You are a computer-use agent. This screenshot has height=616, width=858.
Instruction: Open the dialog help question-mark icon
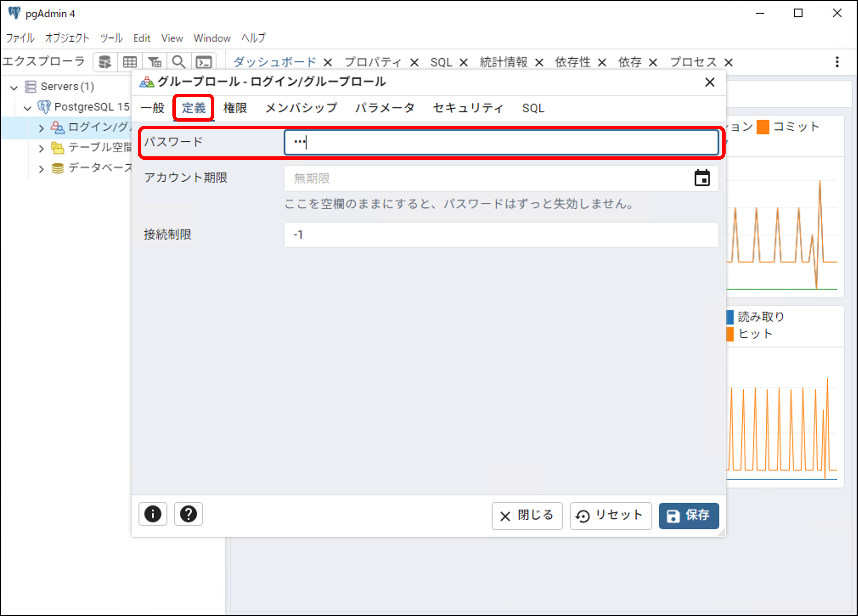click(188, 514)
